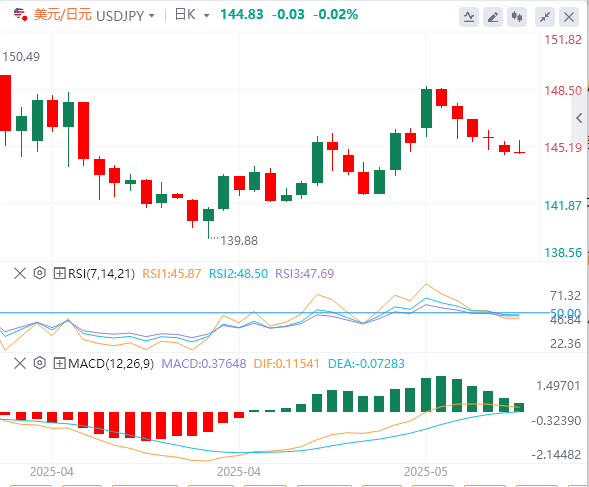
Task: Click the US flag currency icon
Action: pos(20,15)
